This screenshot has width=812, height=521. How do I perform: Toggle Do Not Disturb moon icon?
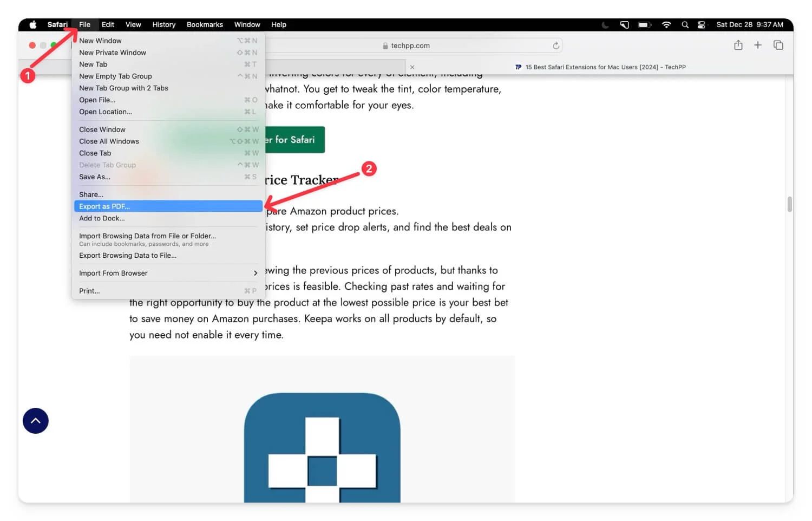pos(605,24)
